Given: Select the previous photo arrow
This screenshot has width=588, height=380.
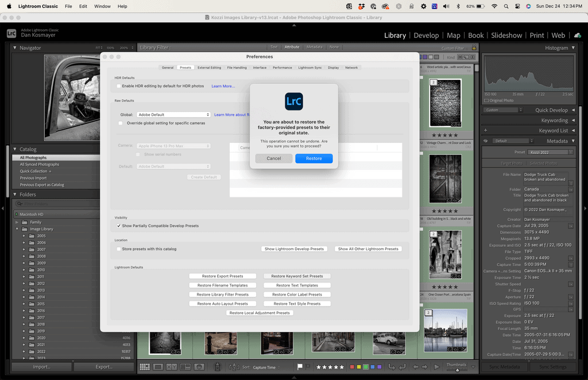Looking at the screenshot, I should pos(416,367).
